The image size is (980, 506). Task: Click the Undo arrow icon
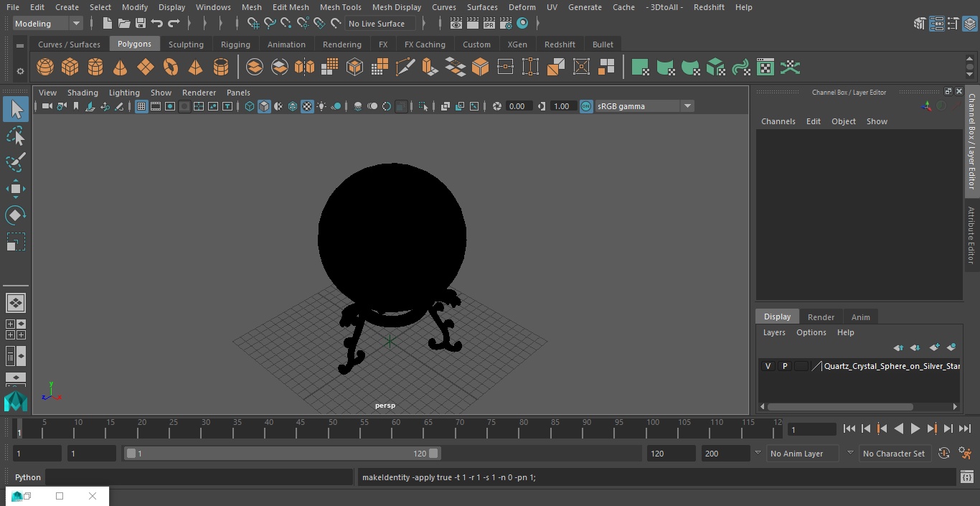156,24
